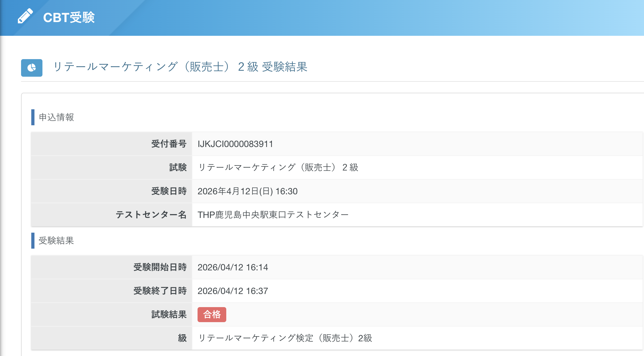The height and width of the screenshot is (356, 644).
Task: Select the pie chart icon beside the result title
Action: pyautogui.click(x=32, y=68)
